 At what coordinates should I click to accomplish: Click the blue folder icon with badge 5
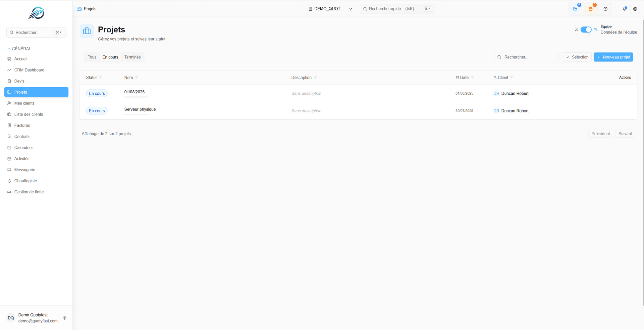click(x=575, y=9)
